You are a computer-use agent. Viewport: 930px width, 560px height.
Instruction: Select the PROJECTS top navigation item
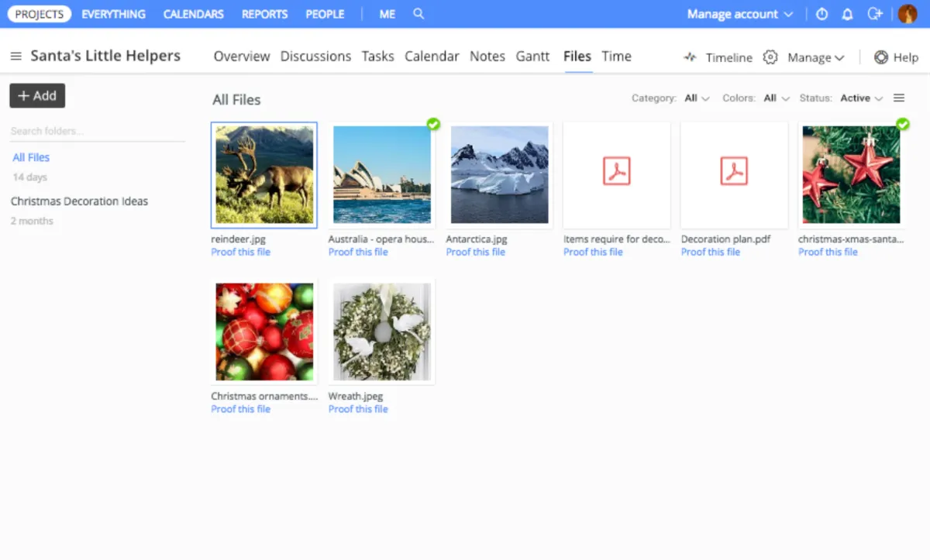(40, 14)
